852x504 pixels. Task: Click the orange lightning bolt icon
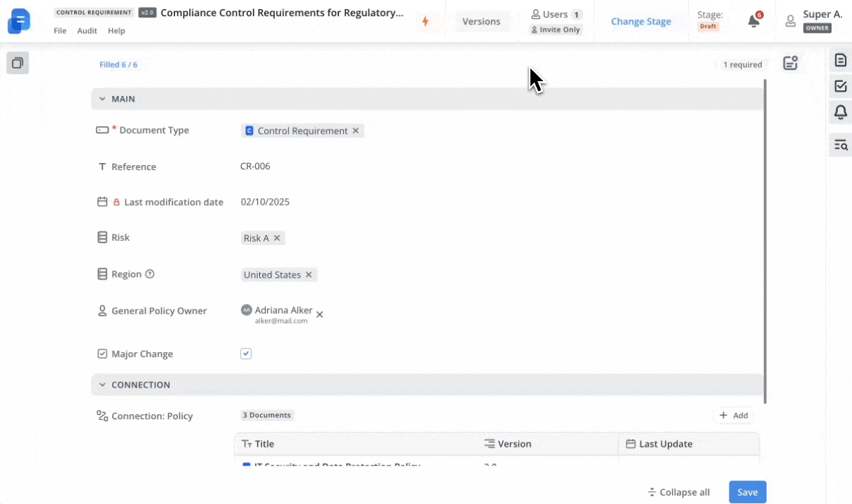pos(425,22)
